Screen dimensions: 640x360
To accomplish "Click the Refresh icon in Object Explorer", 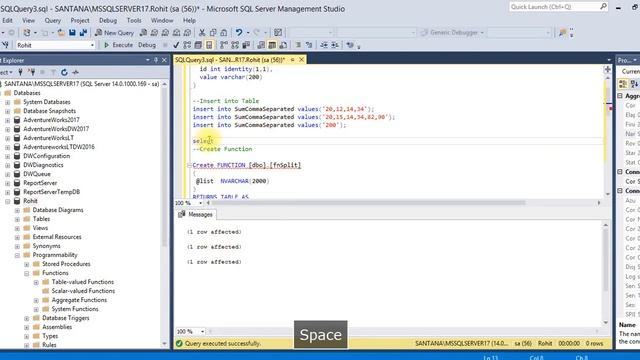I will pos(64,72).
